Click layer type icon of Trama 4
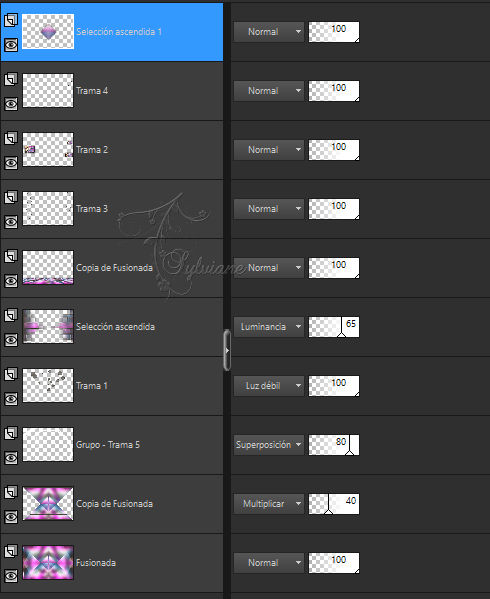This screenshot has height=599, width=490. 11,79
